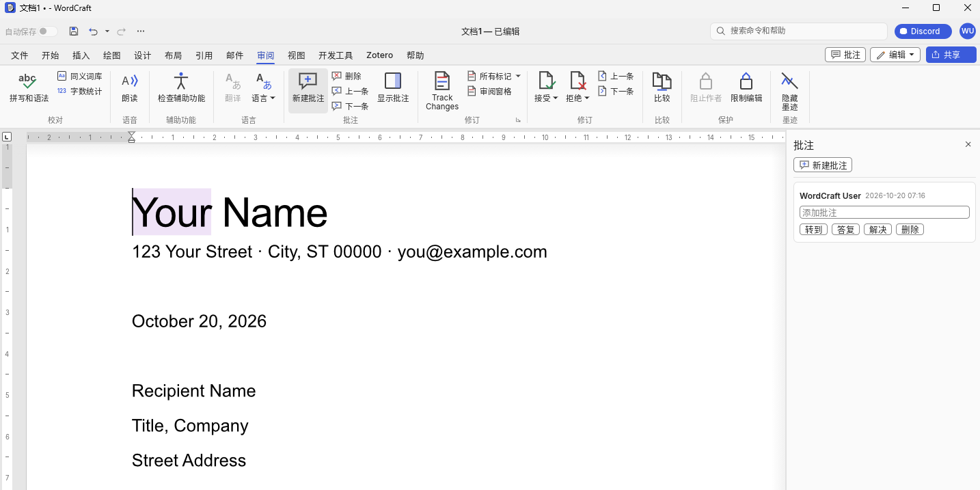The width and height of the screenshot is (980, 490).
Task: Click the undo arrow icon
Action: pyautogui.click(x=94, y=31)
